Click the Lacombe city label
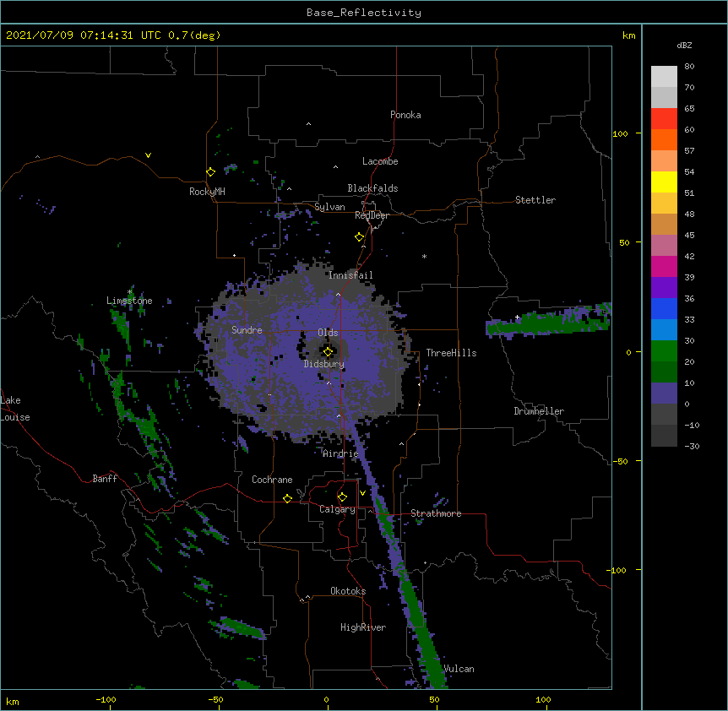The width and height of the screenshot is (728, 711). coord(380,161)
